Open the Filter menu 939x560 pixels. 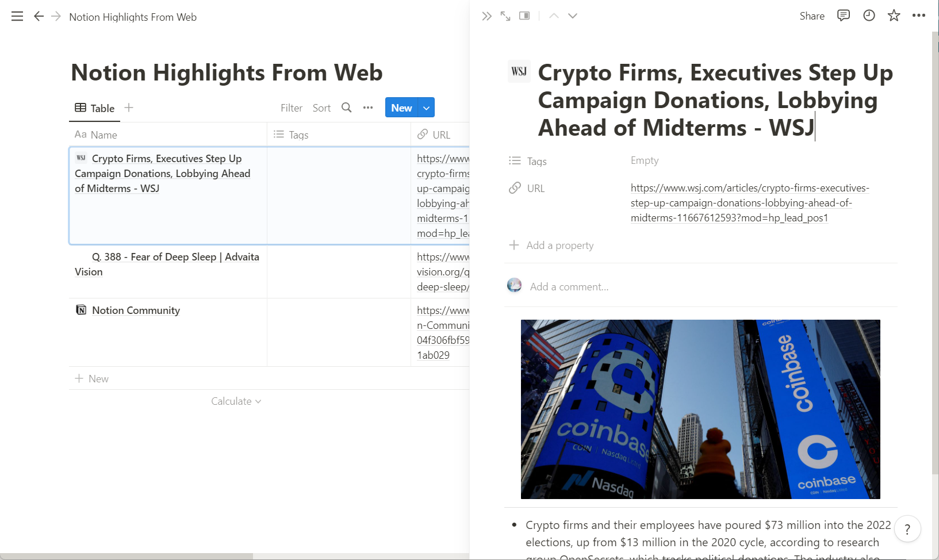292,108
